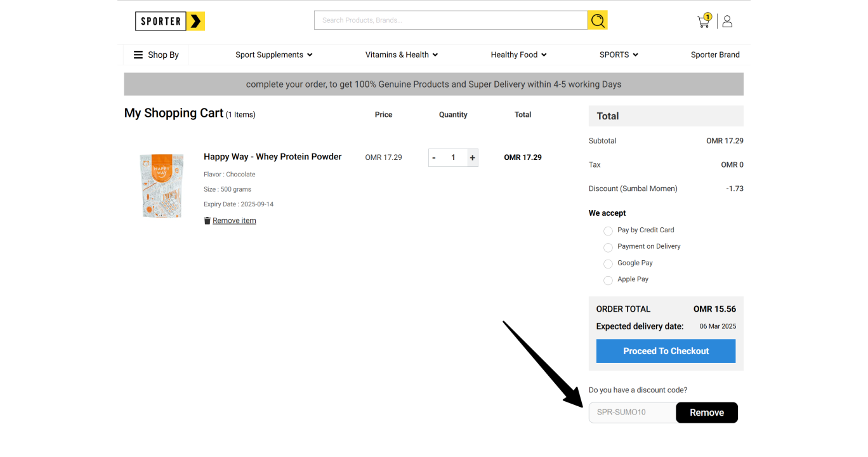Screen dimensions: 868x457
Task: Click the Tax OMR 0 value
Action: click(732, 165)
